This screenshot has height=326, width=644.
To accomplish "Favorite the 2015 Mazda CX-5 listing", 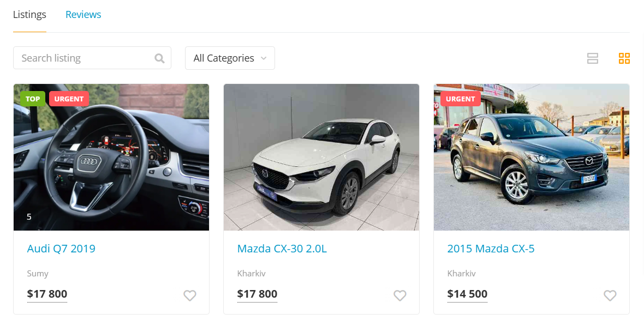I will tap(610, 295).
